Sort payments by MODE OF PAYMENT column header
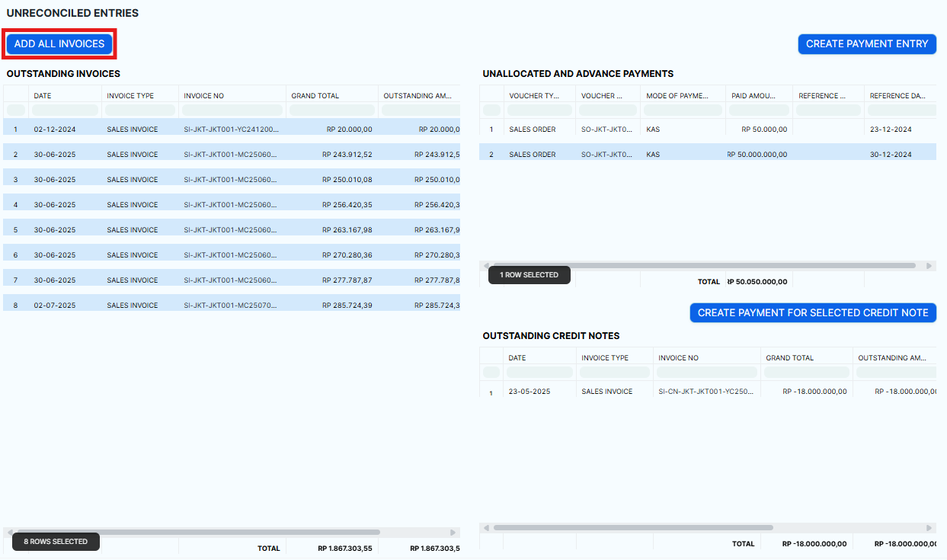The height and width of the screenshot is (560, 947). [x=681, y=94]
